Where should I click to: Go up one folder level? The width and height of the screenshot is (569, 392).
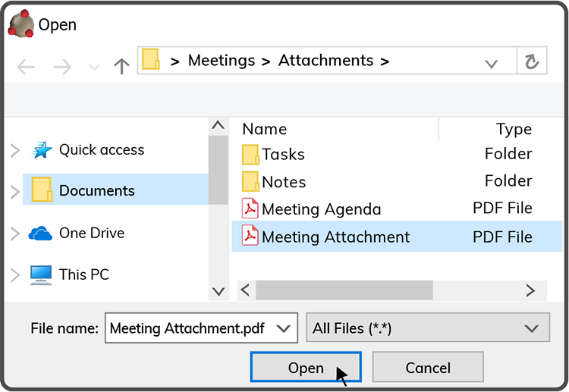point(121,67)
